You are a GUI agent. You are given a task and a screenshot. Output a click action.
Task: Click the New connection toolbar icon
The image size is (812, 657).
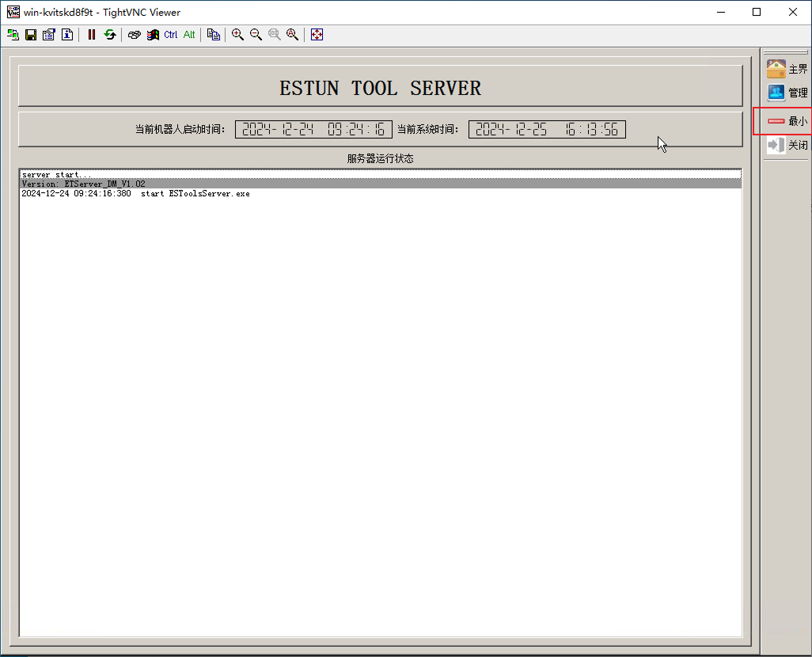pyautogui.click(x=13, y=35)
